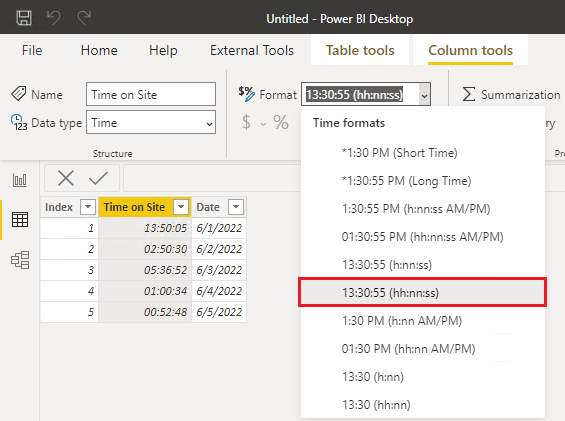Click Index cell with value 1

tap(69, 228)
